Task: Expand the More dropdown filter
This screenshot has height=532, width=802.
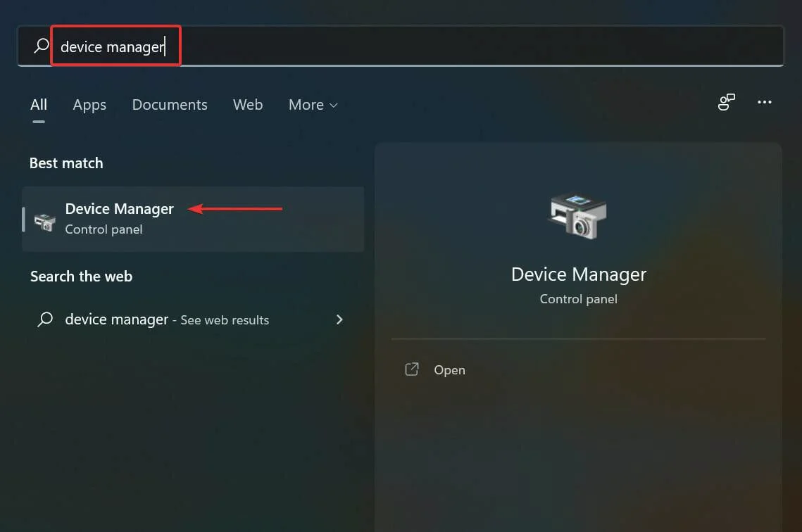Action: click(x=313, y=105)
